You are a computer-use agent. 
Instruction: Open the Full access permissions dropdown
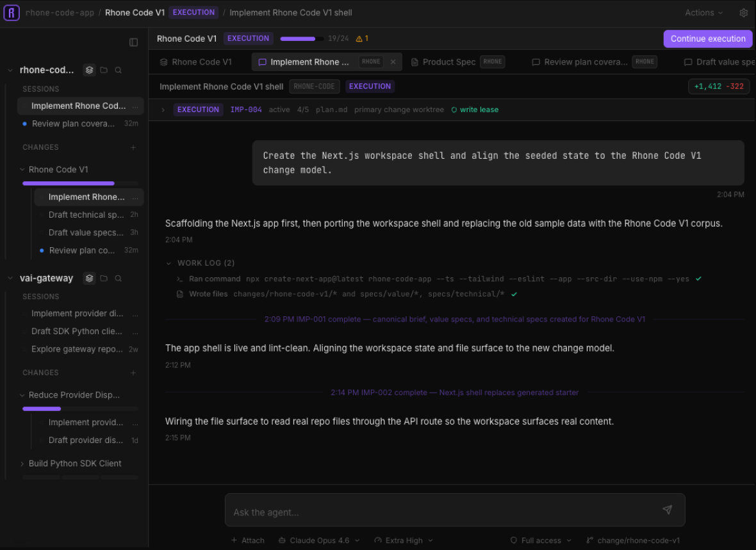coord(541,540)
